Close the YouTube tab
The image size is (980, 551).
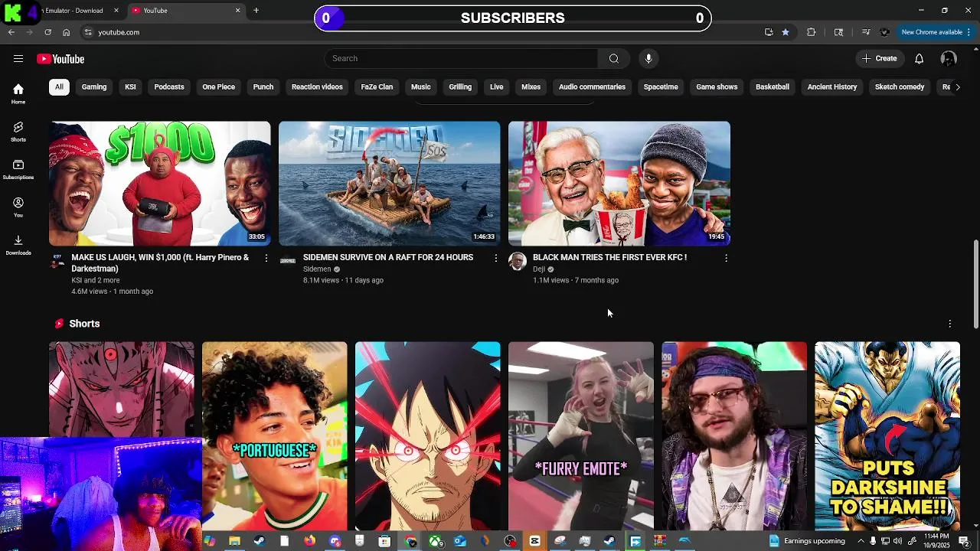(237, 11)
